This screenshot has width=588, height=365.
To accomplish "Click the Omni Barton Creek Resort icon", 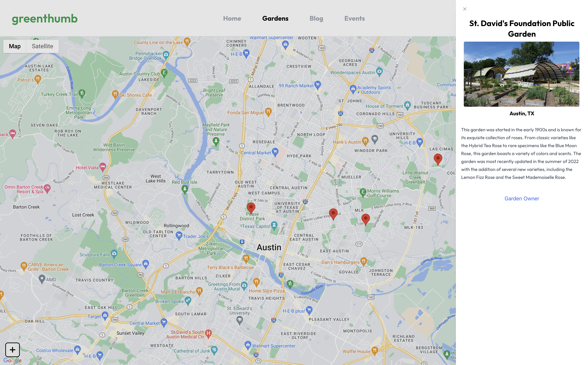I will pos(47,189).
